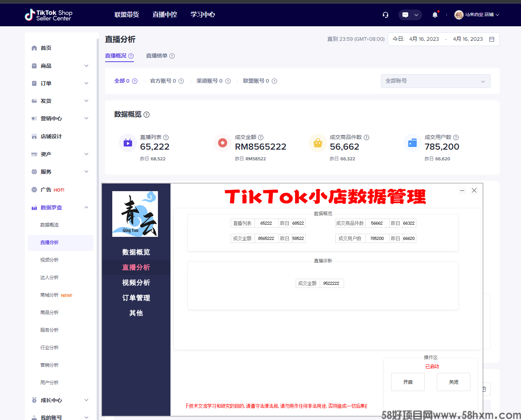Open sidebar sub-item 数据概览 under 数据罗盘

(49, 225)
